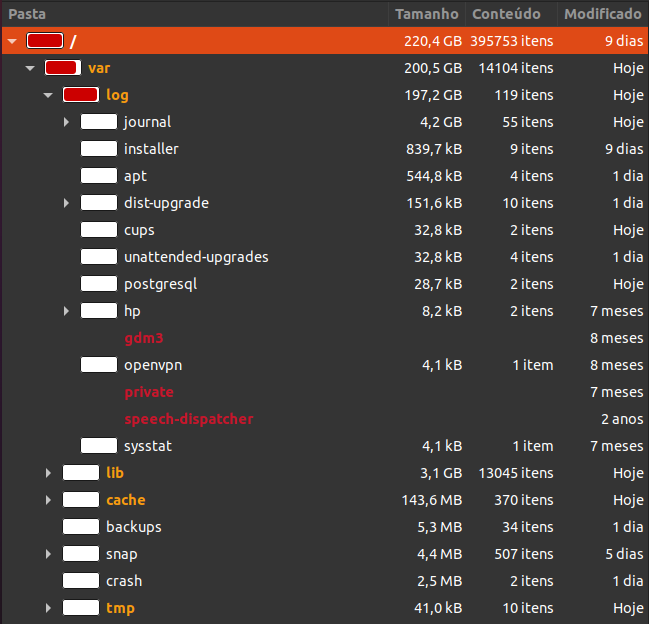Screen dimensions: 649x624
Task: Click the usage bar of installer
Action: [99, 149]
